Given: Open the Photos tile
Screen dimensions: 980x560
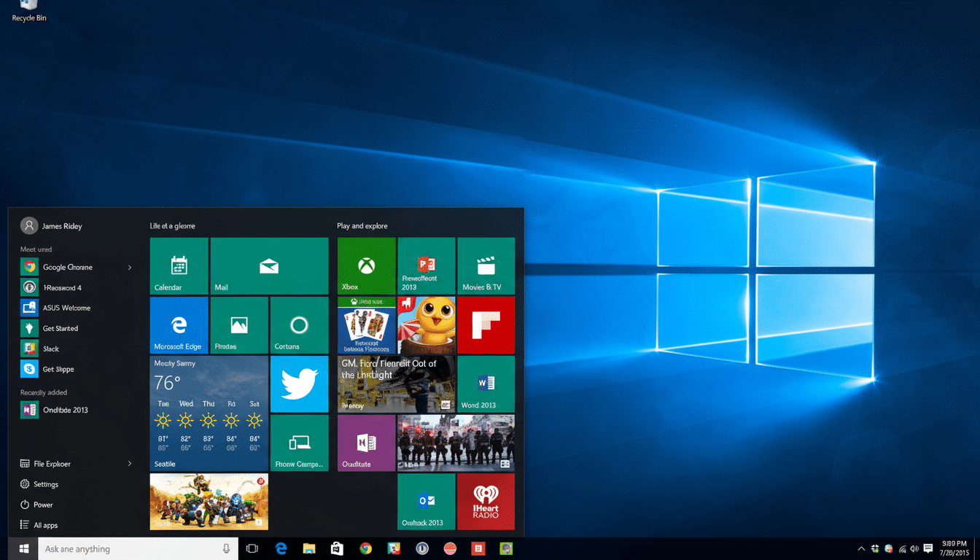Looking at the screenshot, I should [239, 324].
